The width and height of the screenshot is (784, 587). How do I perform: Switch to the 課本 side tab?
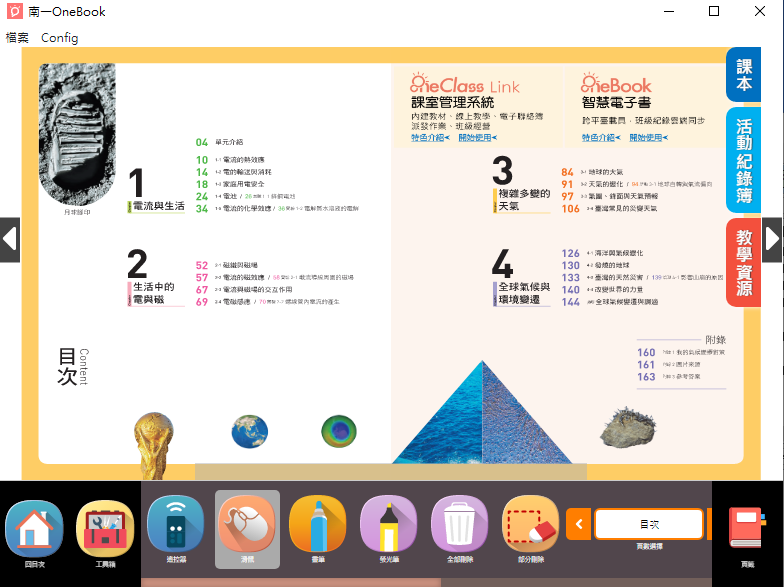tap(744, 75)
